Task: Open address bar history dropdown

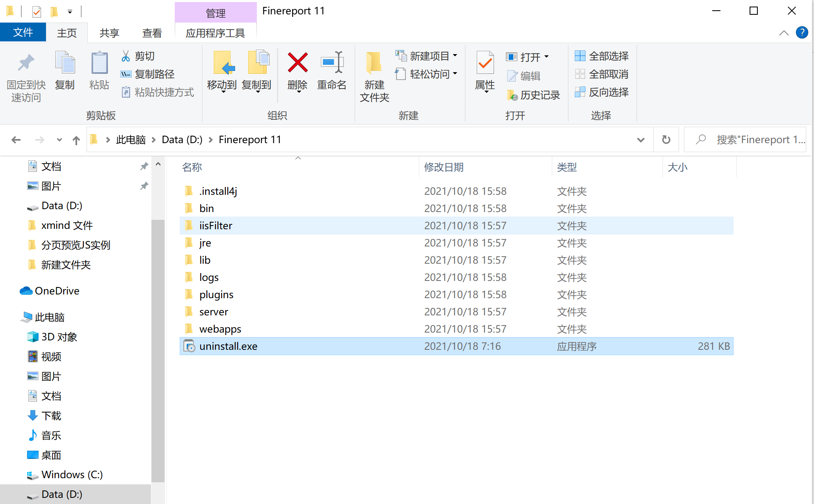Action: tap(640, 140)
